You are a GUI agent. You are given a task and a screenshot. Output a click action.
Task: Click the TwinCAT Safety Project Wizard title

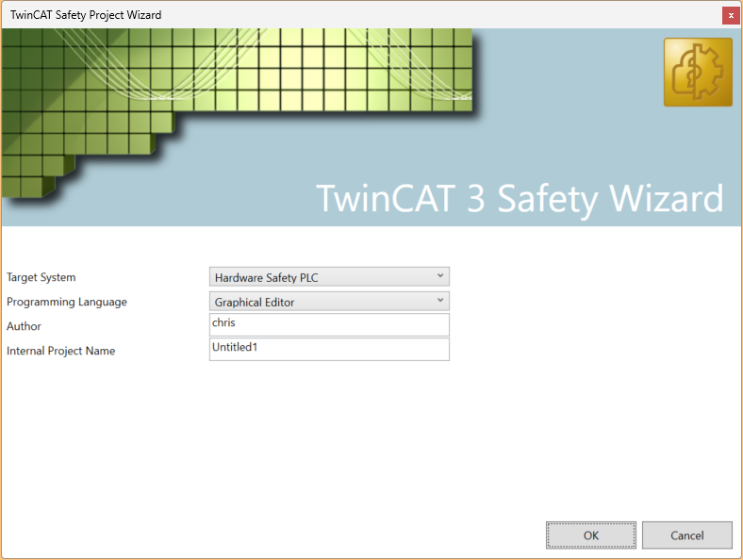pos(86,15)
